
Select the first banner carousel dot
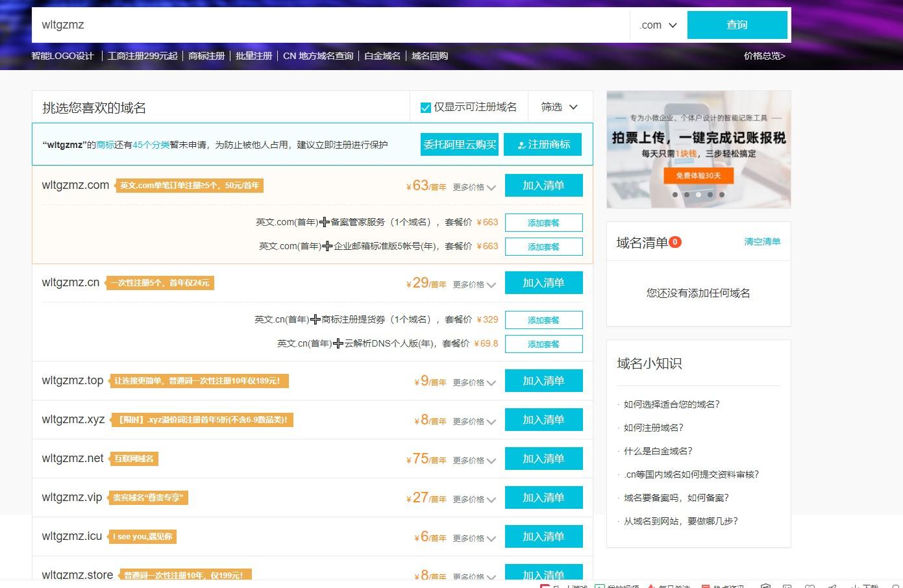tap(675, 195)
